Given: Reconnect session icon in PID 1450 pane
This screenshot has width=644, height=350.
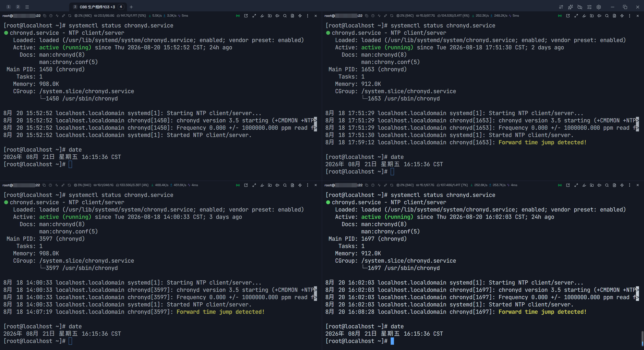Looking at the screenshot, I should 70,16.
